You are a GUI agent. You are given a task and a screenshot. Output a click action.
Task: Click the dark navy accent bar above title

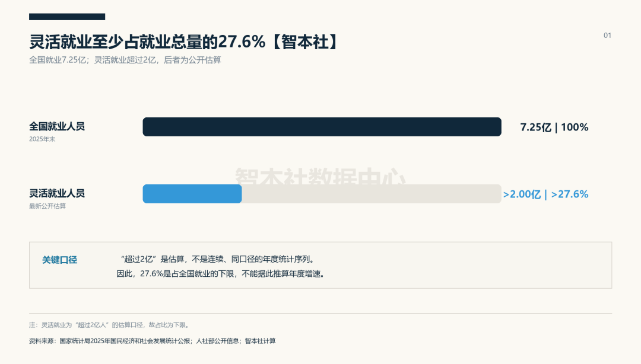tap(67, 17)
